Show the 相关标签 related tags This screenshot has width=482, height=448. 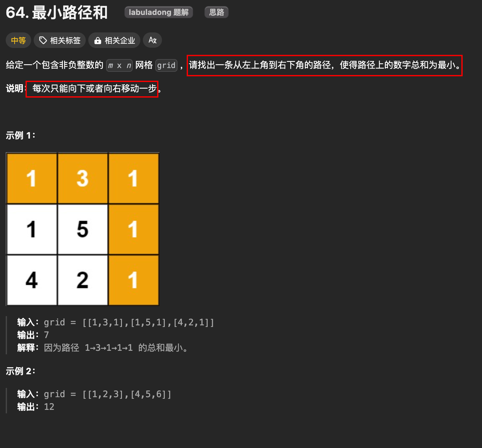pos(60,40)
